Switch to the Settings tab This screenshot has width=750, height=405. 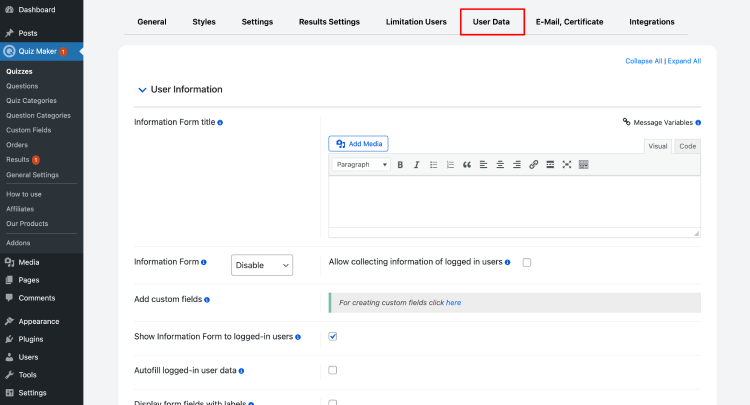coord(257,22)
